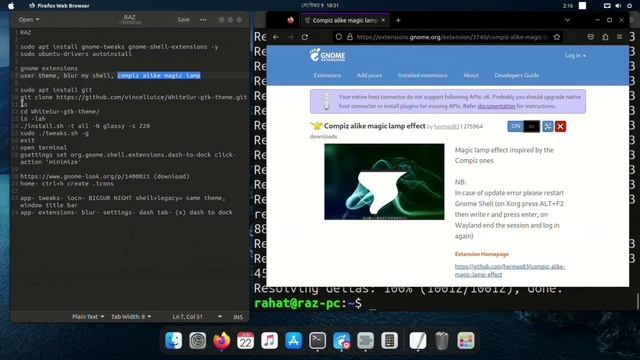The width and height of the screenshot is (640, 360).
Task: Open the clock in top bar
Action: [320, 6]
